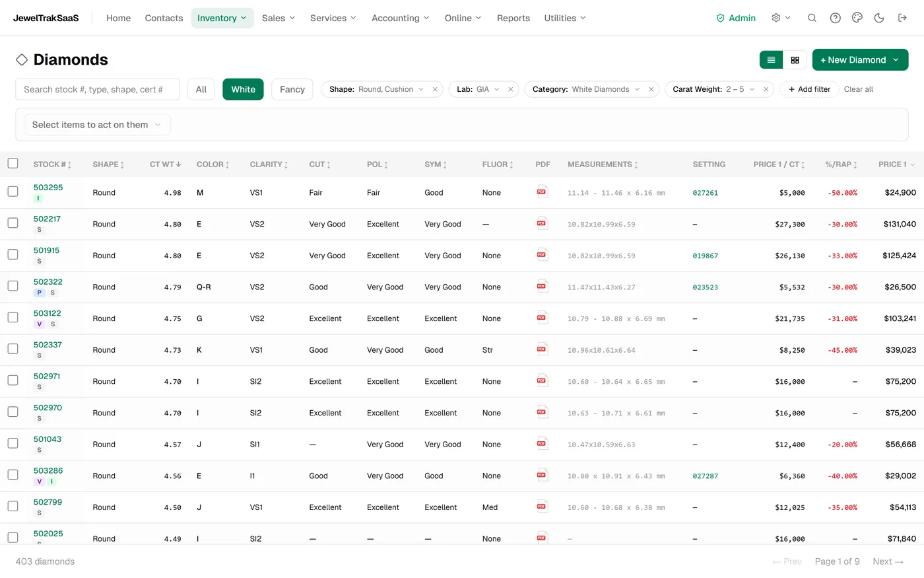The width and height of the screenshot is (924, 578).
Task: Open PDF for stock 502970
Action: click(542, 412)
